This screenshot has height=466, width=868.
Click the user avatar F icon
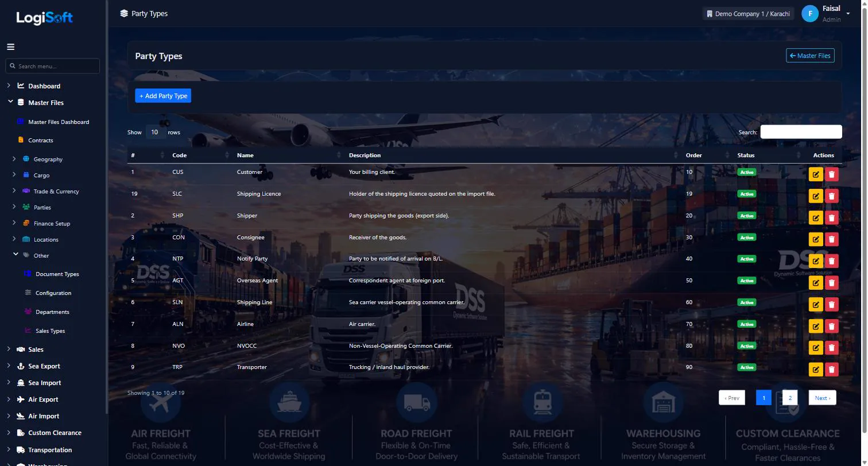(809, 14)
